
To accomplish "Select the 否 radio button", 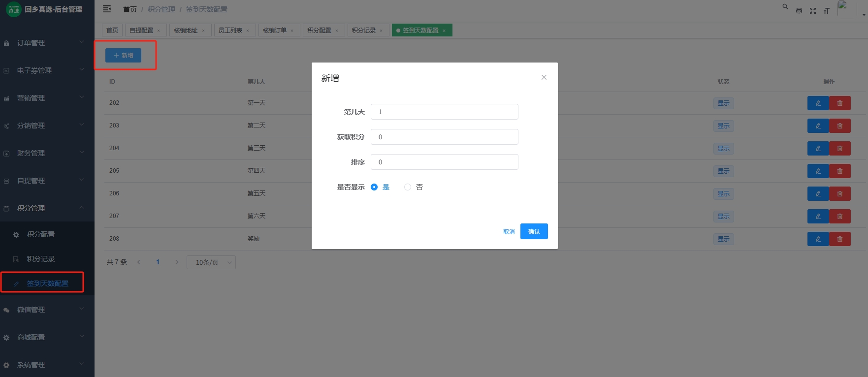I will coord(408,187).
